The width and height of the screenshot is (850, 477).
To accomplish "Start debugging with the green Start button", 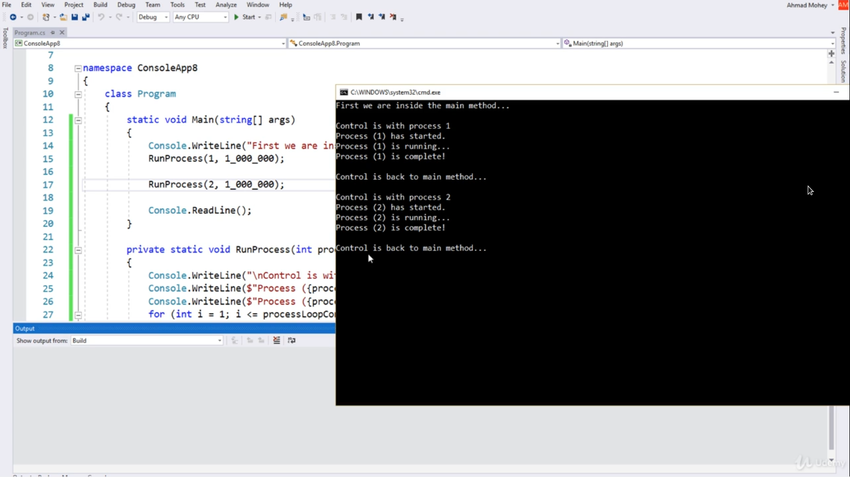I will [244, 17].
